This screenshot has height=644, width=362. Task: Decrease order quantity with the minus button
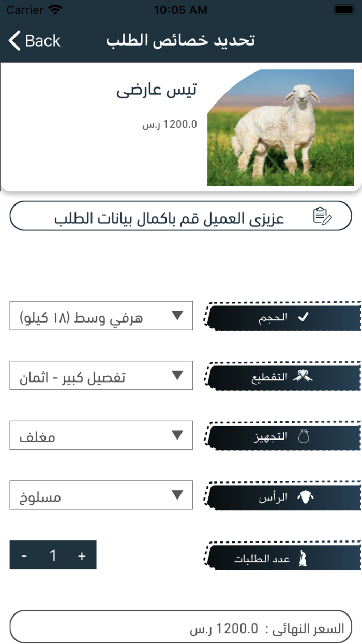tap(24, 554)
